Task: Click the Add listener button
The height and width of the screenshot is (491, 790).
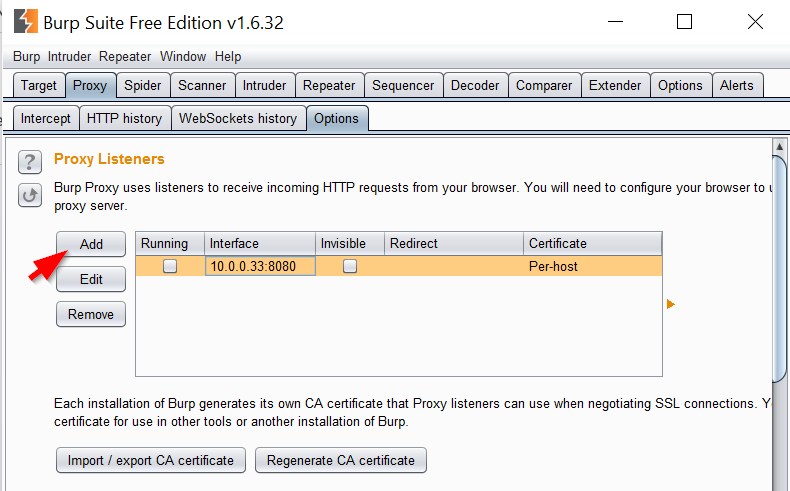Action: click(x=91, y=244)
